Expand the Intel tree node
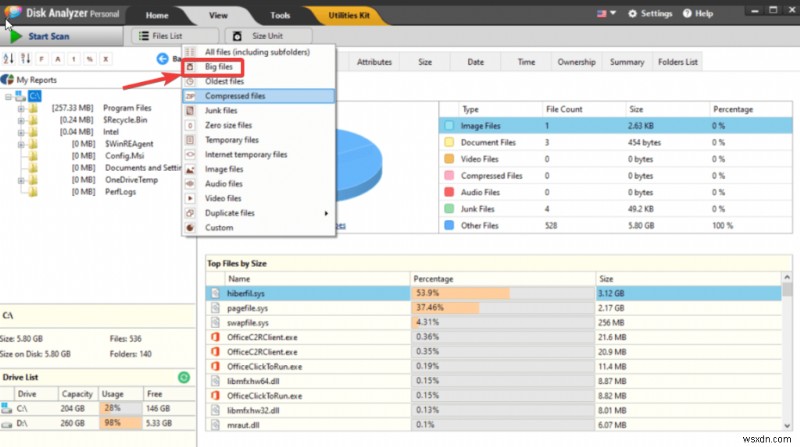Viewport: 800px width, 447px height. click(x=21, y=132)
